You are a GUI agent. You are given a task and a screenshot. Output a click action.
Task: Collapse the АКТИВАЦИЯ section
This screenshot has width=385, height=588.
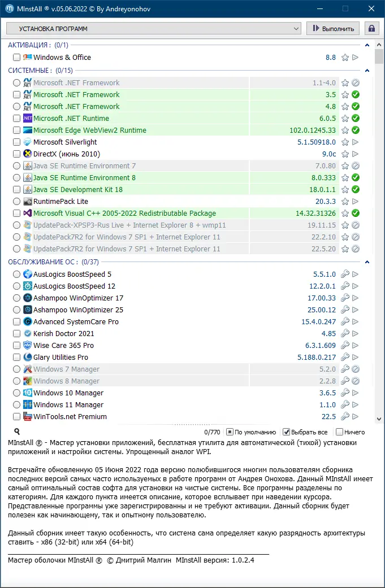(367, 45)
